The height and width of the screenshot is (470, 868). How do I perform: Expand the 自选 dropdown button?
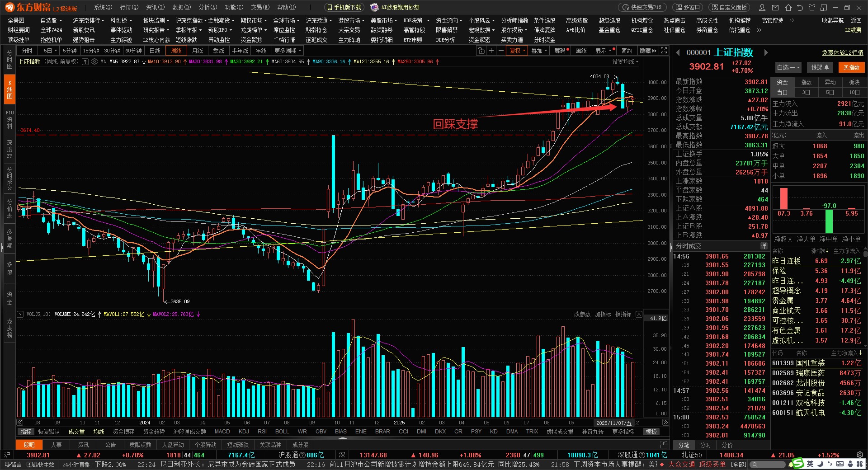point(788,67)
